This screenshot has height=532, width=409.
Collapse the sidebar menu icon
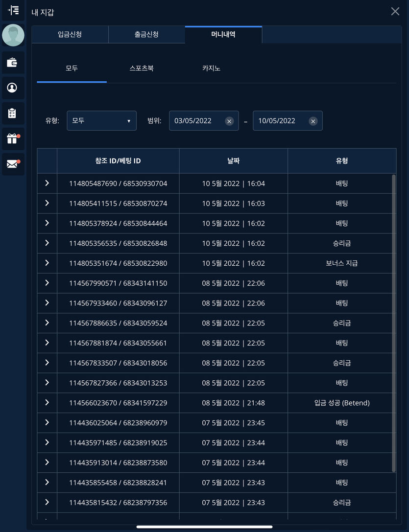coord(13,10)
